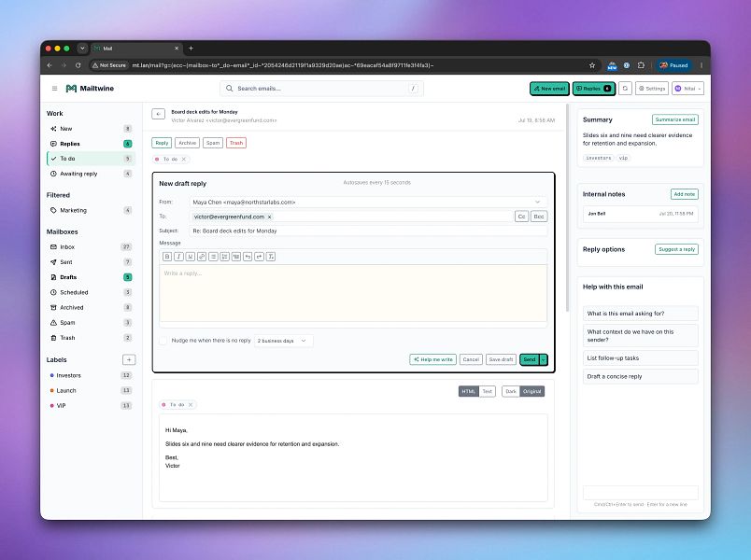Screen dimensions: 751x560
Task: Enable nudge me when there is no reply
Action: pos(163,341)
